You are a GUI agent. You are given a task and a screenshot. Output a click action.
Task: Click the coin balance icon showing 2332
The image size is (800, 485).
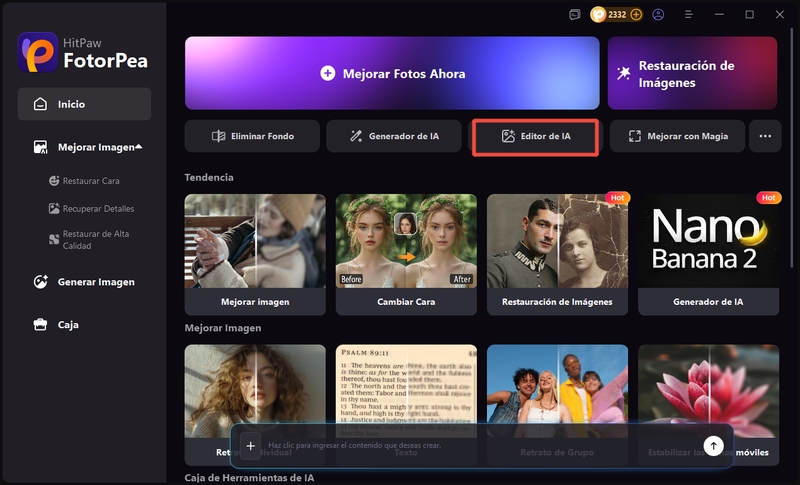coord(598,15)
